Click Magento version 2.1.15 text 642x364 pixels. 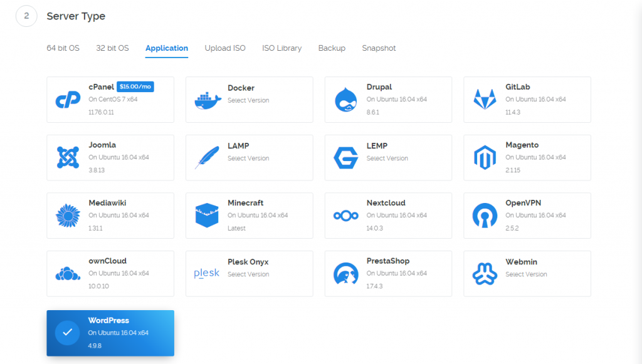[x=513, y=170]
